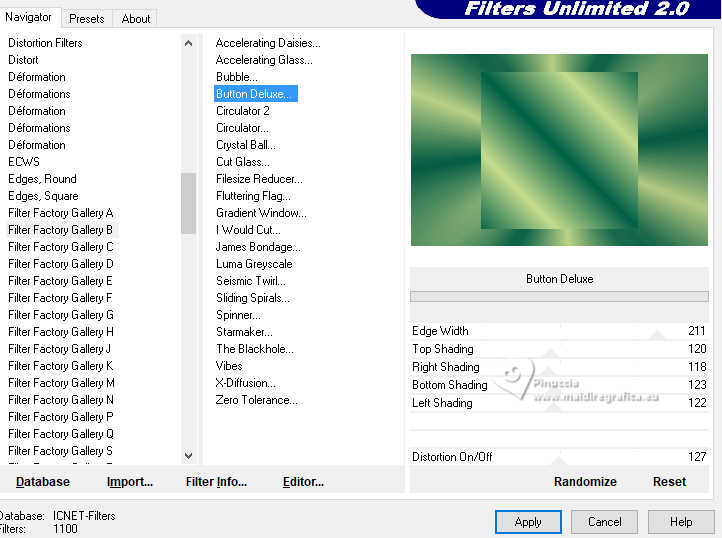The height and width of the screenshot is (538, 722).
Task: Click the Import... button
Action: 129,482
